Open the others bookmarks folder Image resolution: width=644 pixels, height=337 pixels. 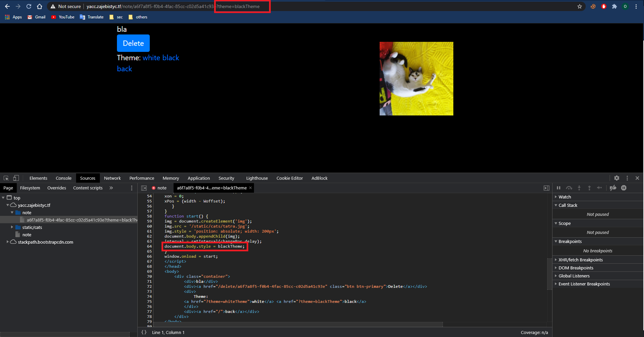coord(138,17)
